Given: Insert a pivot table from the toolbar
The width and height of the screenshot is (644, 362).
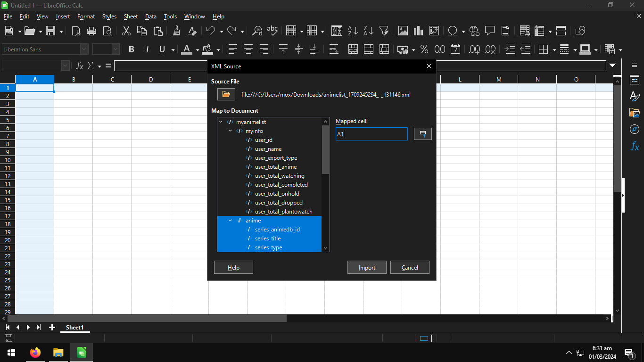Looking at the screenshot, I should click(434, 31).
